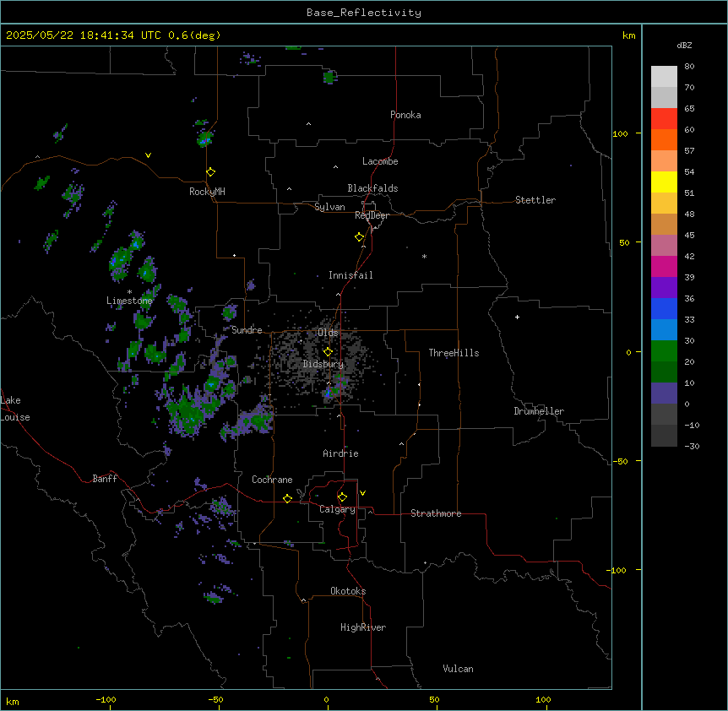Click the Vulcan town label
Image resolution: width=728 pixels, height=711 pixels.
[459, 669]
